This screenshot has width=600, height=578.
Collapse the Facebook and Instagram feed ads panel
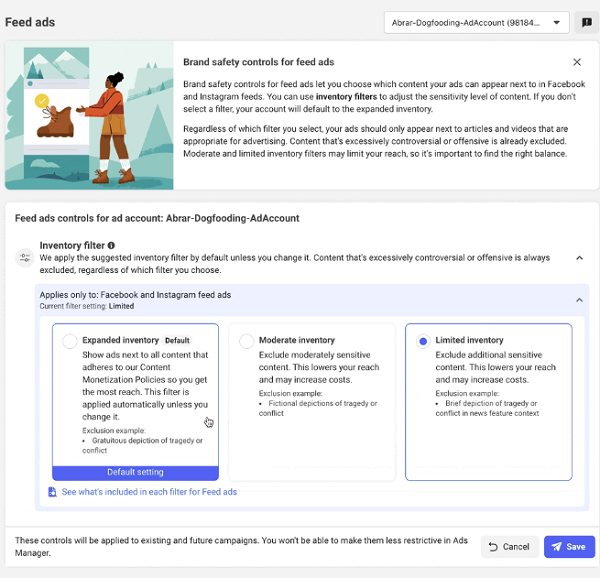(x=579, y=300)
